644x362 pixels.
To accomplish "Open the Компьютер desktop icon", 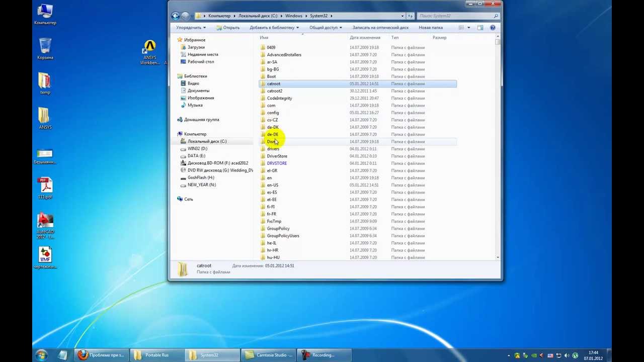I will click(x=45, y=14).
